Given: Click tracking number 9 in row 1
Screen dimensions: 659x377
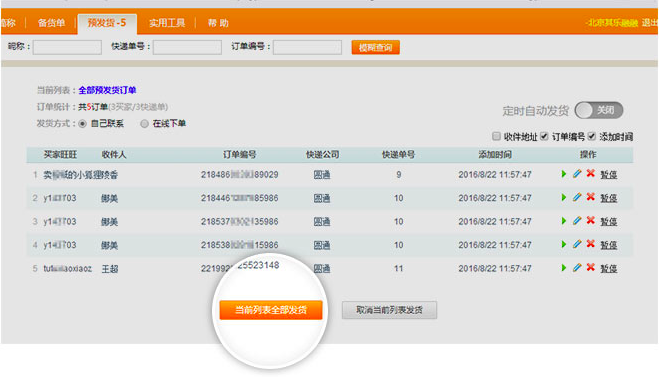Looking at the screenshot, I should (x=398, y=175).
